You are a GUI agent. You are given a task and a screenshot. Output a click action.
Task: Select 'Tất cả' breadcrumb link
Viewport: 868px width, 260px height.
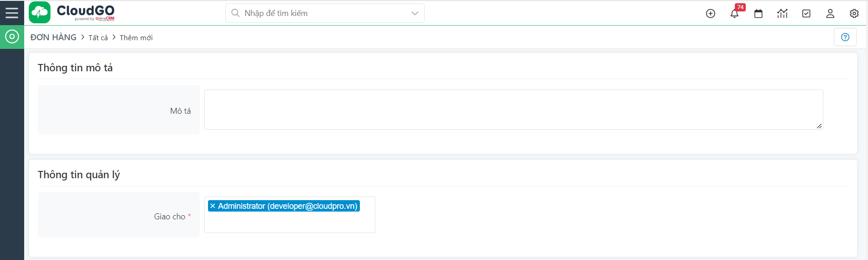pos(98,38)
